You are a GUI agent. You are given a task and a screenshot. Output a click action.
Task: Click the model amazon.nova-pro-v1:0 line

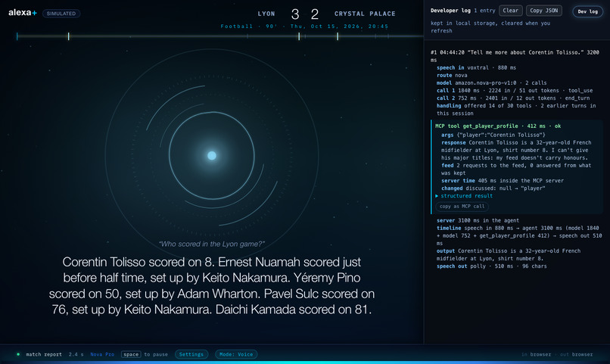pos(491,82)
